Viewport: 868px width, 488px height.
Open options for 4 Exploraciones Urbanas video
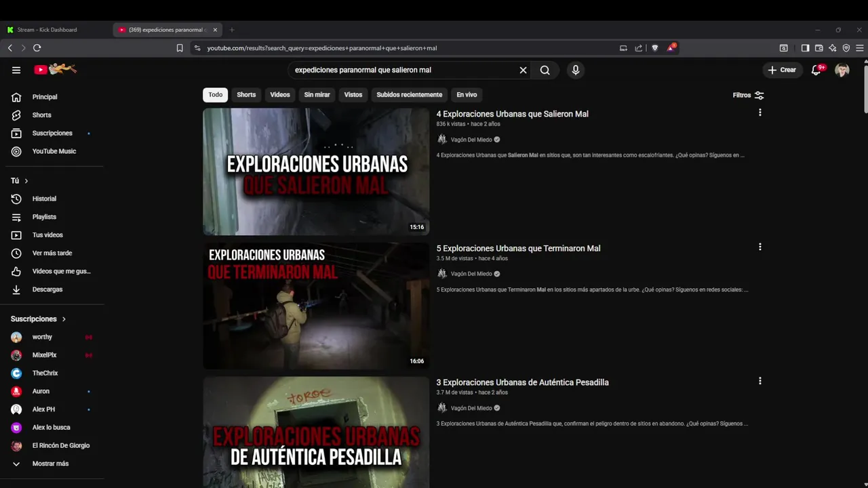pos(759,113)
